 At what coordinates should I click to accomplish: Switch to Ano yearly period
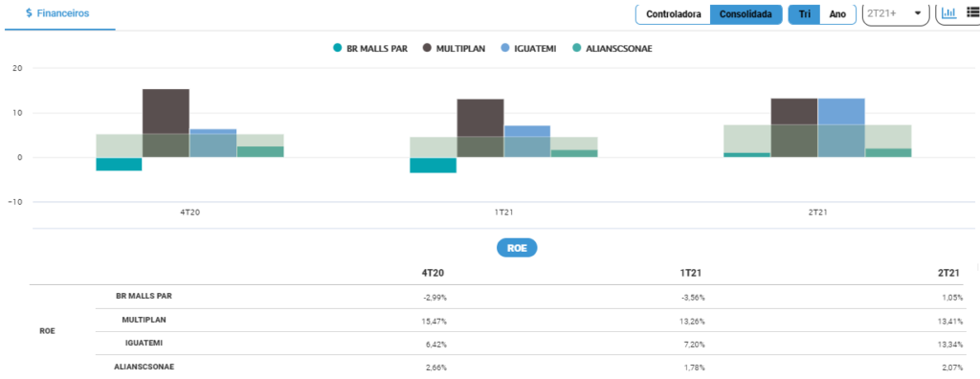pyautogui.click(x=836, y=14)
